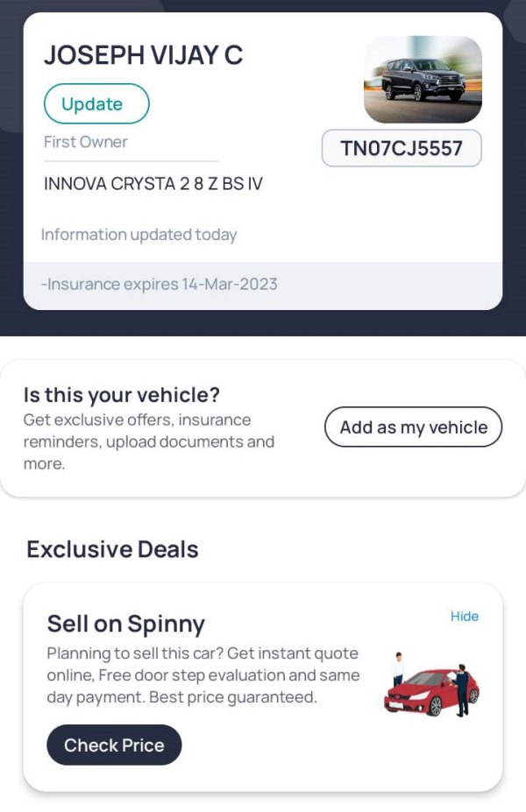526x812 pixels.
Task: Tap the Exclusive Deals section heading
Action: click(112, 549)
